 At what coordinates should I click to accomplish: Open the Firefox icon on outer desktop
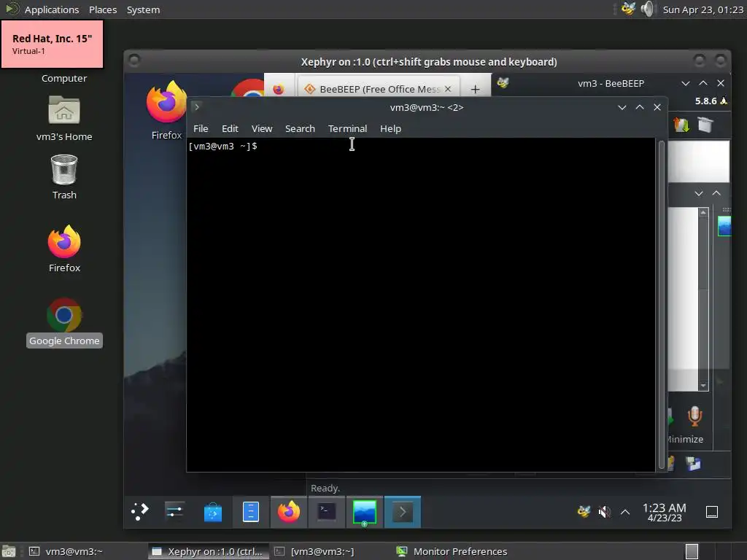(64, 249)
